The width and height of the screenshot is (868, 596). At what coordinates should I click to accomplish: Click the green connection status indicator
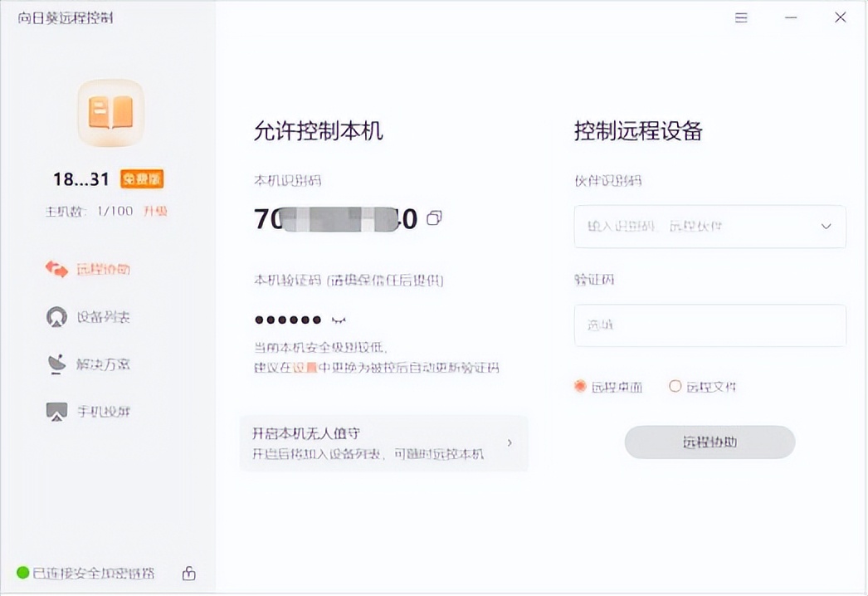22,573
